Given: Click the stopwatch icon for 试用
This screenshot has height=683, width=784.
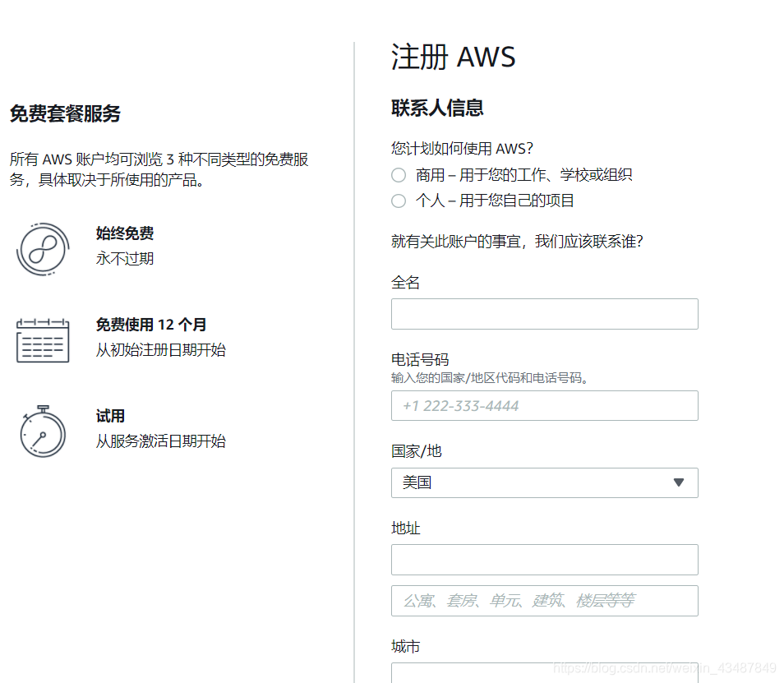Looking at the screenshot, I should tap(43, 431).
